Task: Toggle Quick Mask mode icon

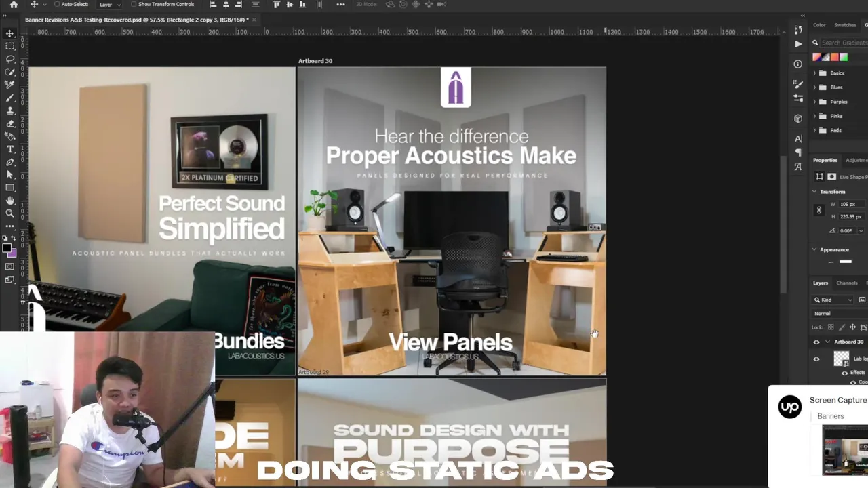Action: pyautogui.click(x=10, y=266)
